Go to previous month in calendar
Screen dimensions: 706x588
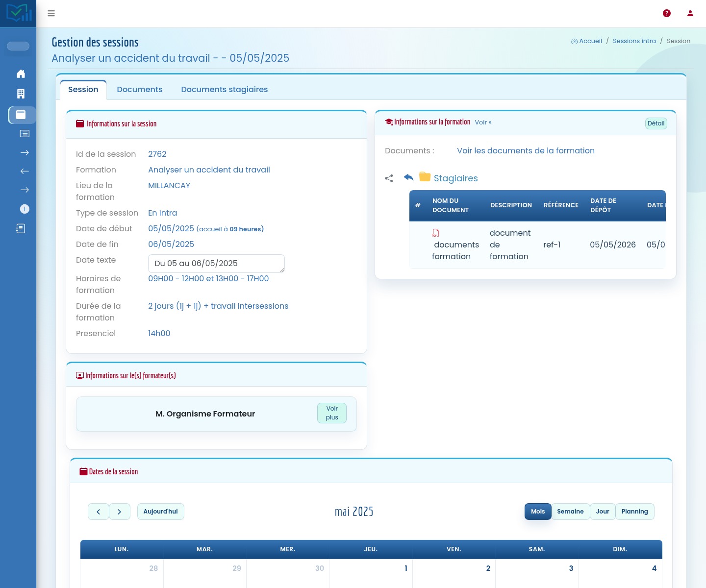99,512
